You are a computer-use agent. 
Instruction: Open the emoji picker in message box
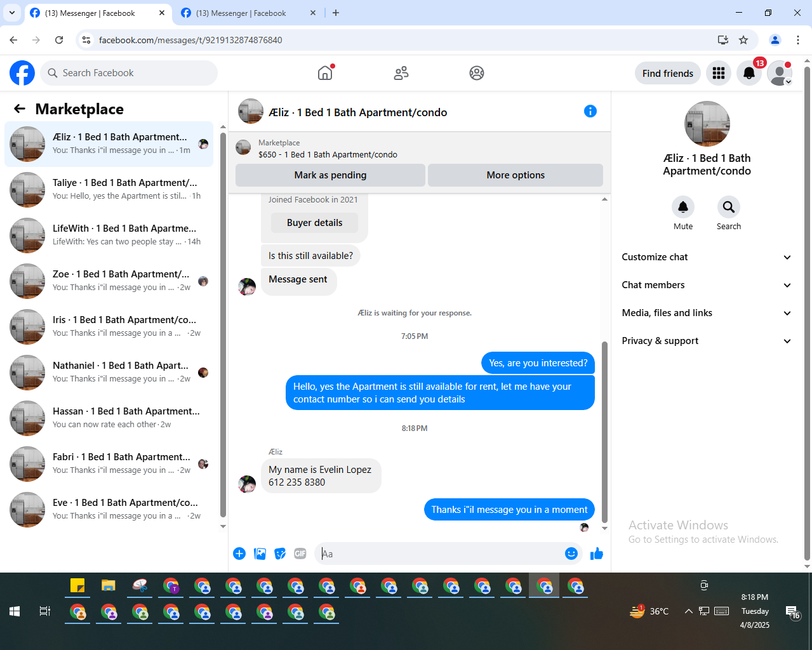pyautogui.click(x=571, y=554)
